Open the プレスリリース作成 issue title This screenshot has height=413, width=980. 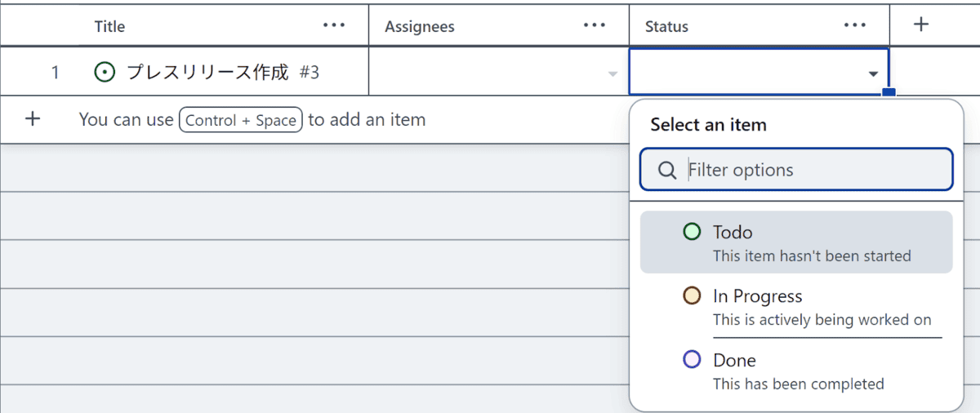pyautogui.click(x=207, y=73)
